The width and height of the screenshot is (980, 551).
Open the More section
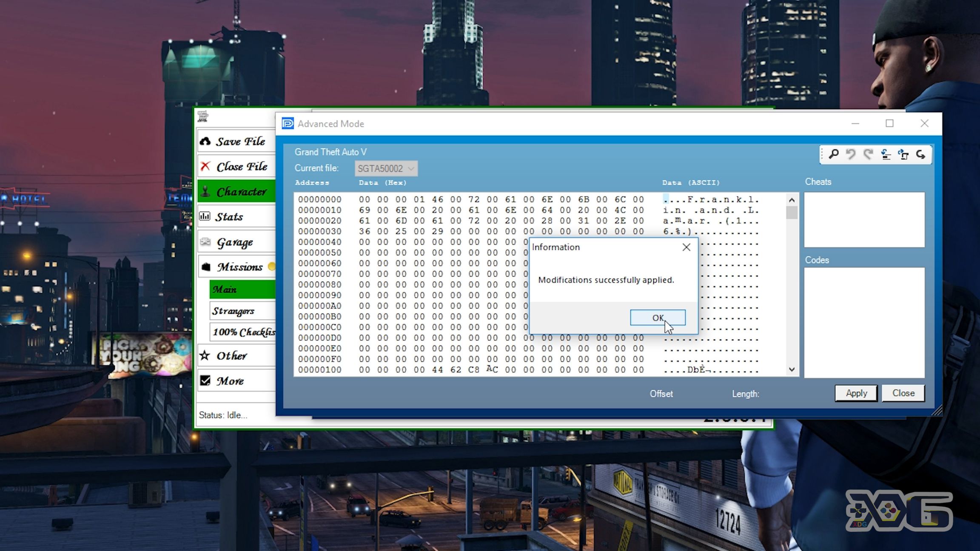pyautogui.click(x=237, y=380)
